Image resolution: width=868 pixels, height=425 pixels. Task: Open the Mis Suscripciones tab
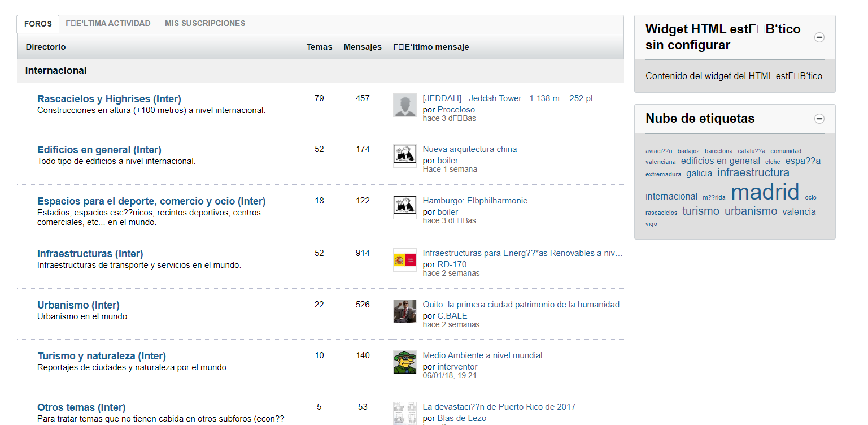(x=205, y=24)
